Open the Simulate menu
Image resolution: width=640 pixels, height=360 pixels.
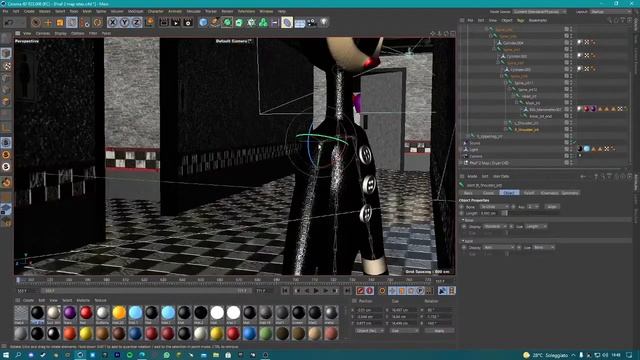193,11
